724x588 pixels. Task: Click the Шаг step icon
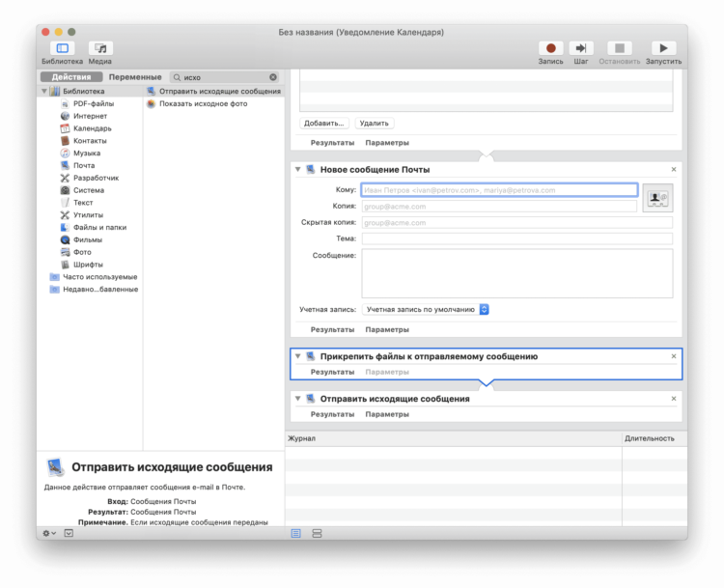(x=581, y=48)
